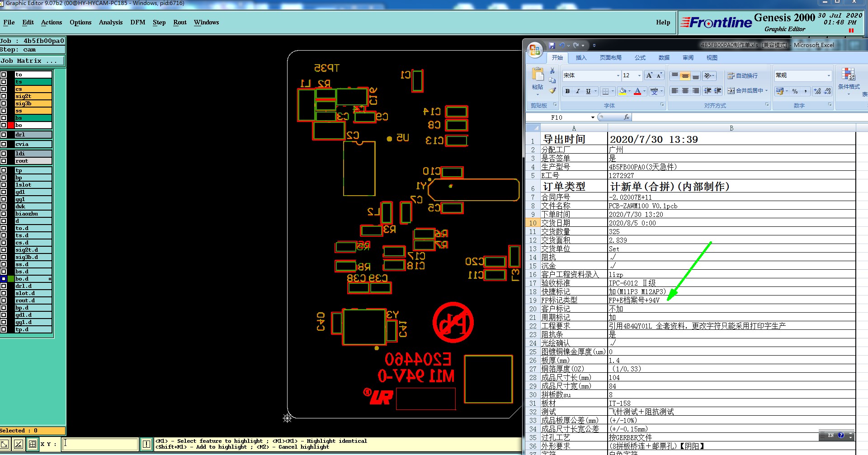This screenshot has width=868, height=455.
Task: Increase font size with large A
Action: pyautogui.click(x=650, y=75)
